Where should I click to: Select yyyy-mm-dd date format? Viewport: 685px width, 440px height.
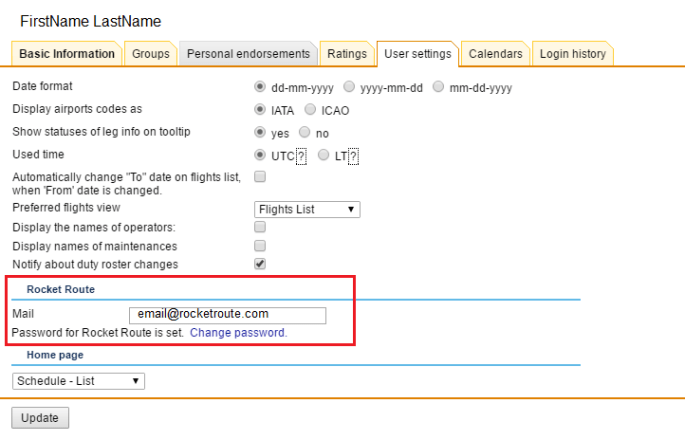[349, 87]
